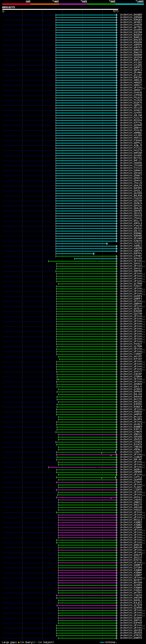The width and height of the screenshot is (146, 644).
Task: Select hit label UniRef100_B9FMV0
Action: (x=131, y=253)
